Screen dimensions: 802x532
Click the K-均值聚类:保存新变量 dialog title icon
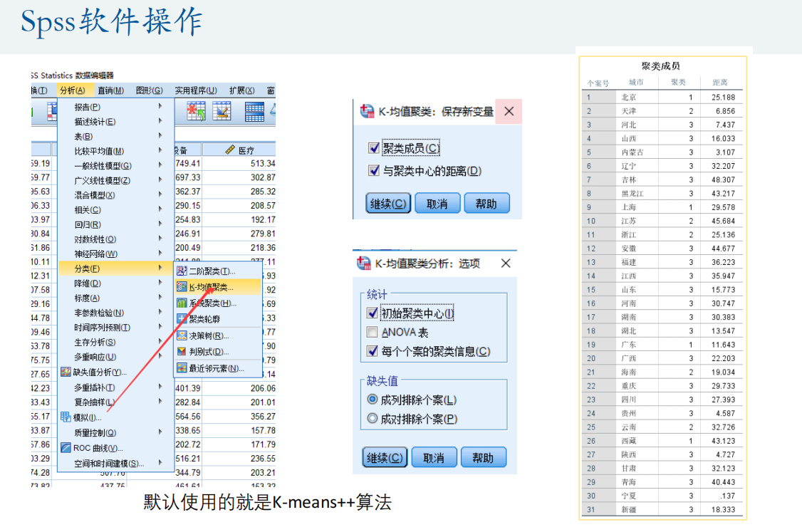[367, 111]
